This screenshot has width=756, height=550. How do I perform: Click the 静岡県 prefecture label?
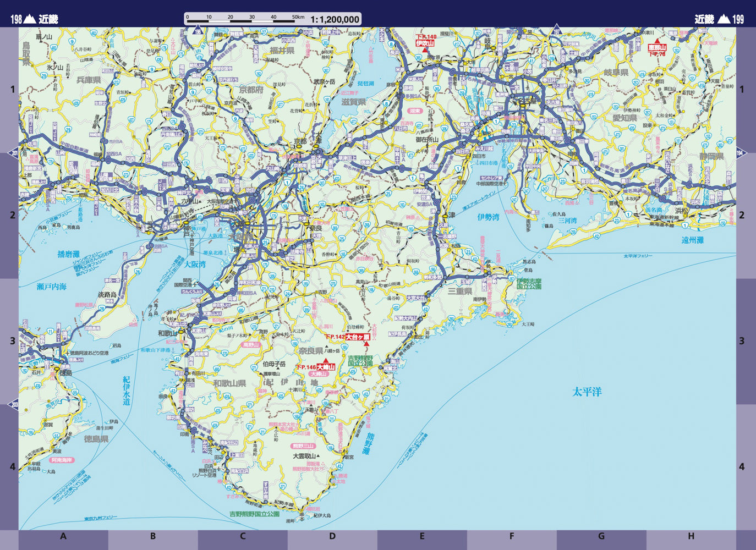pyautogui.click(x=711, y=156)
